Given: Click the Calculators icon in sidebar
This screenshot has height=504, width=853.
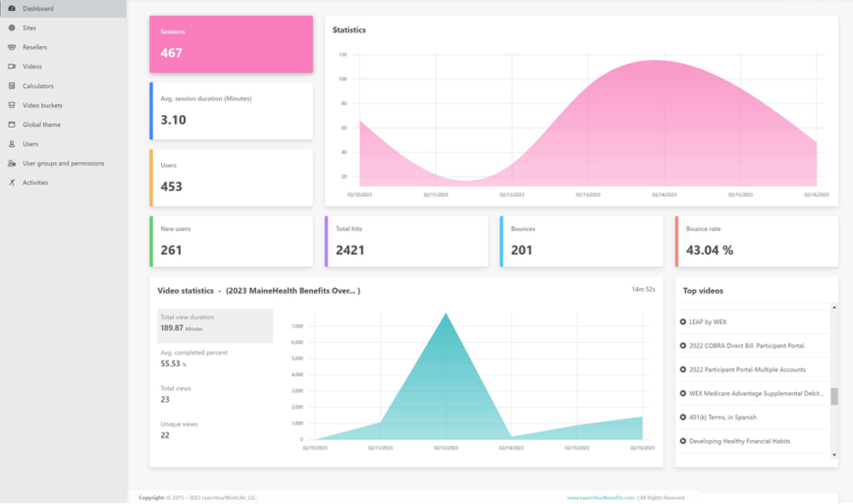Looking at the screenshot, I should [x=12, y=86].
